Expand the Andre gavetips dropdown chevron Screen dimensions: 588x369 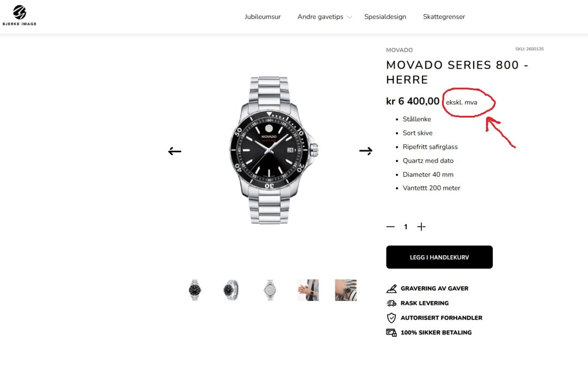[x=350, y=17]
